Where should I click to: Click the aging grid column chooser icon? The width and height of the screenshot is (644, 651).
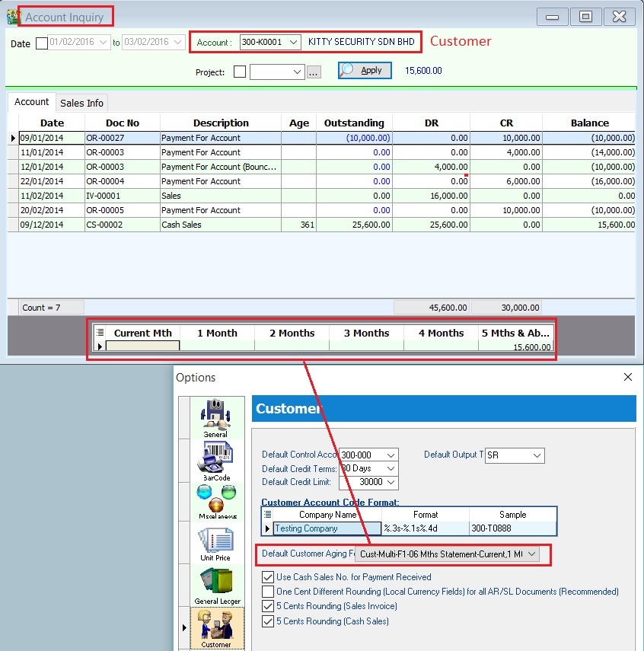(x=100, y=333)
